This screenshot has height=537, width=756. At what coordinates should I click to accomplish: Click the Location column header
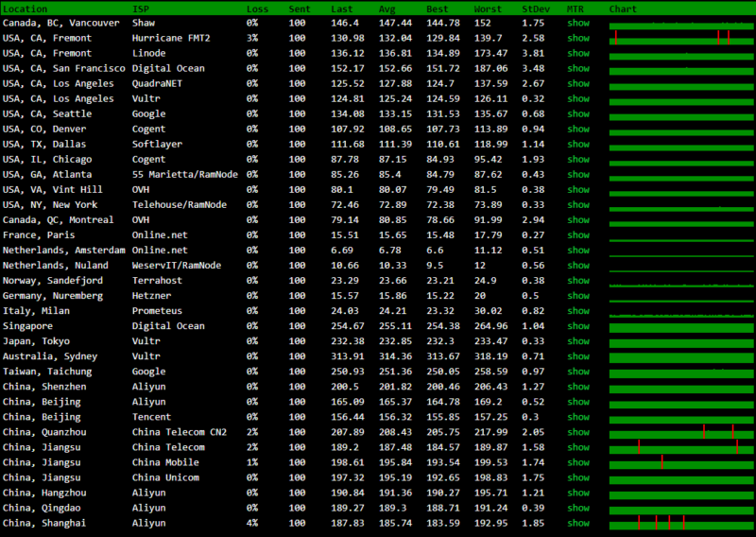(26, 9)
